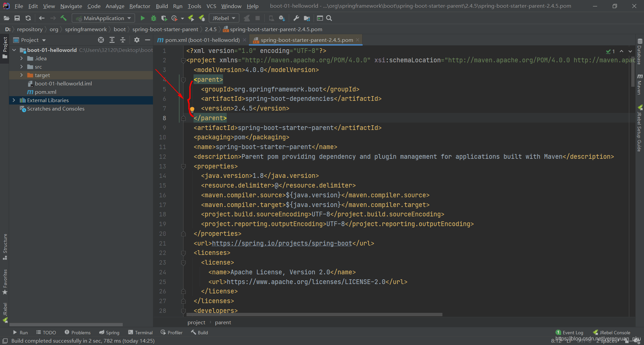Fold the properties block on line 13

pos(183,166)
